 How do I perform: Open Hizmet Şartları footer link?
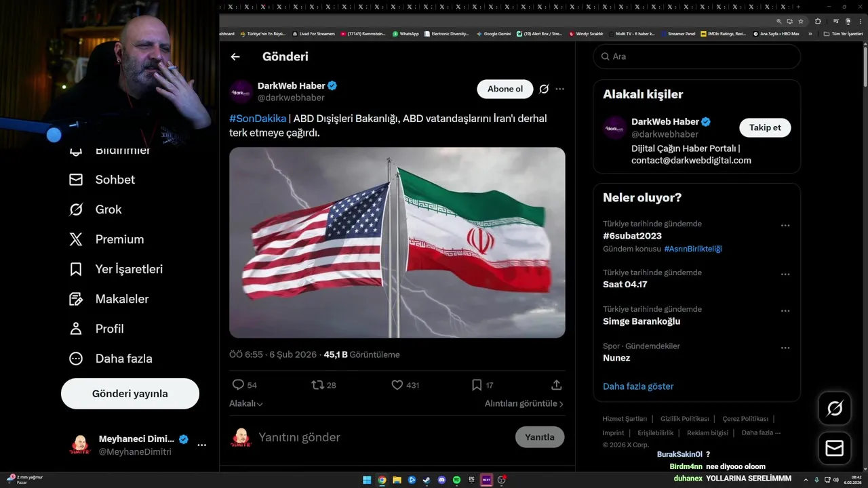click(625, 419)
